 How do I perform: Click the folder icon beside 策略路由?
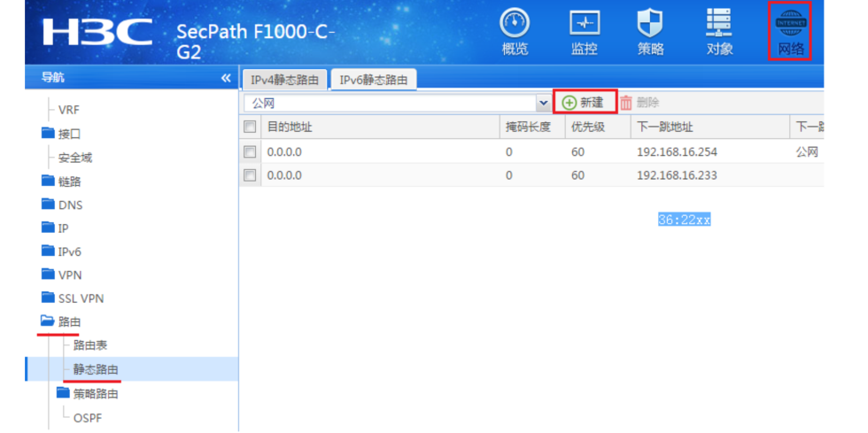(63, 393)
